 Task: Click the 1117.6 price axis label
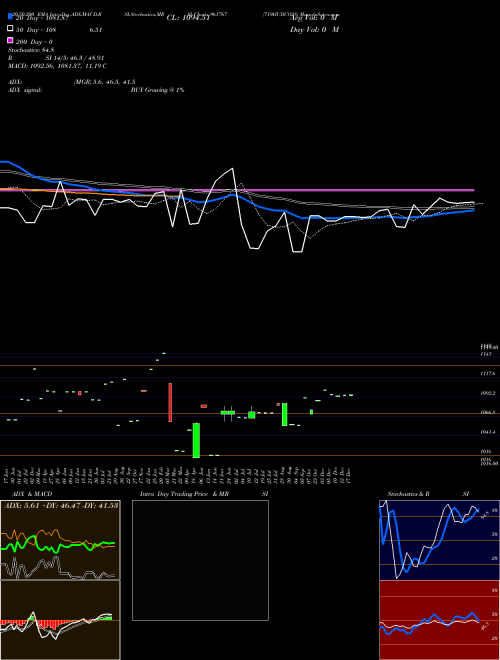488,374
